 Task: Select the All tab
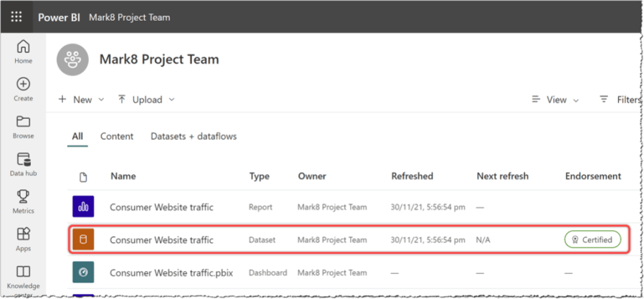coord(77,136)
